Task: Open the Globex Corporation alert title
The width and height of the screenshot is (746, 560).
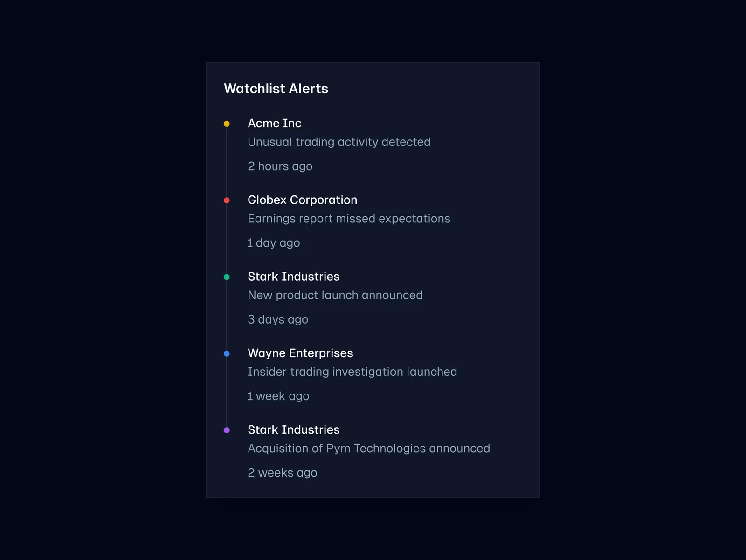Action: (302, 200)
